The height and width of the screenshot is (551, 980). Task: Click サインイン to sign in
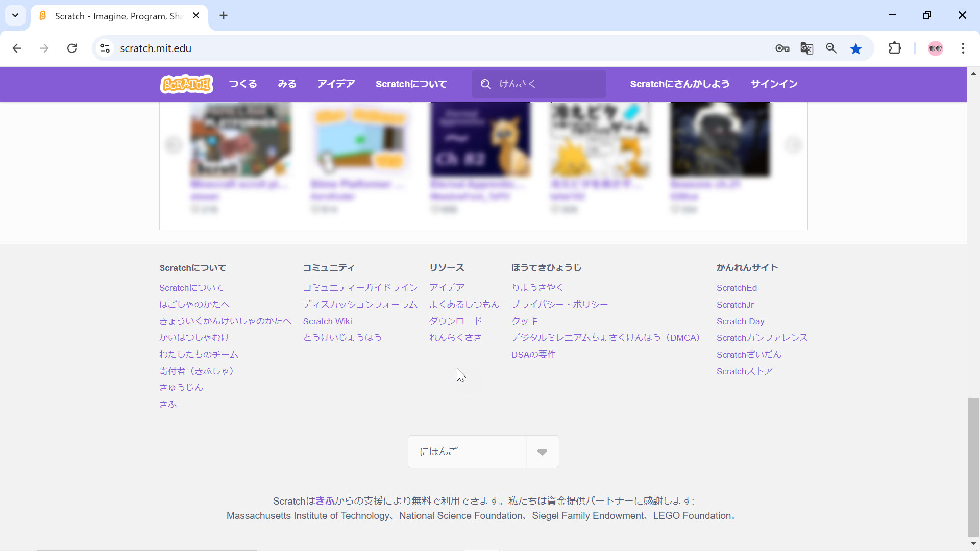(x=774, y=84)
